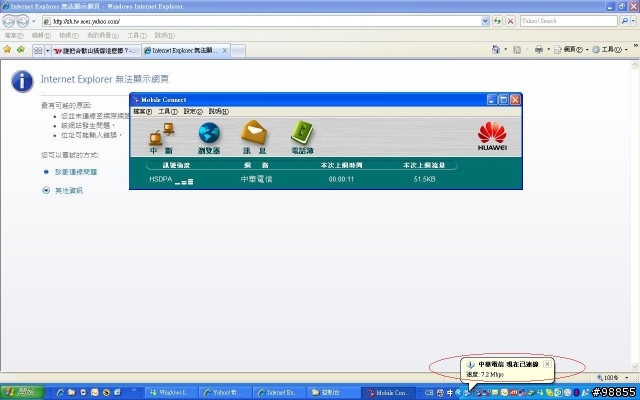Screen dimensions: 640x400
Task: Click the CH language bar indicator
Action: coord(429,393)
